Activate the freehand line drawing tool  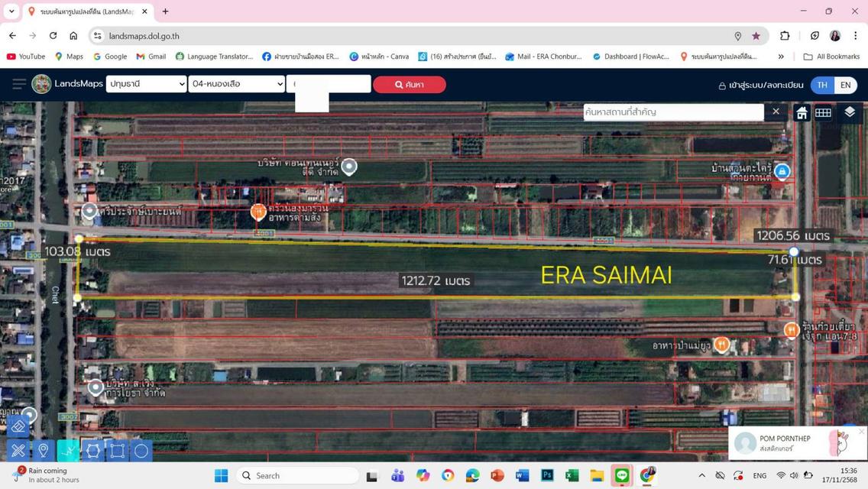(68, 451)
